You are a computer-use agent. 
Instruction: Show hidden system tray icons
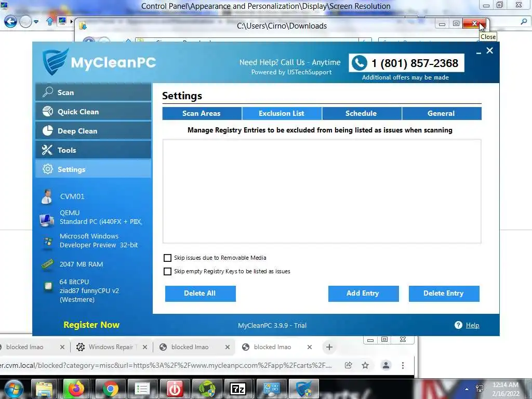[467, 389]
